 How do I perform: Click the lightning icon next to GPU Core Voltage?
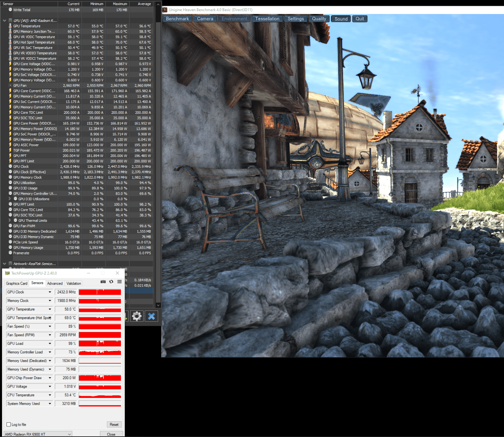[x=10, y=64]
